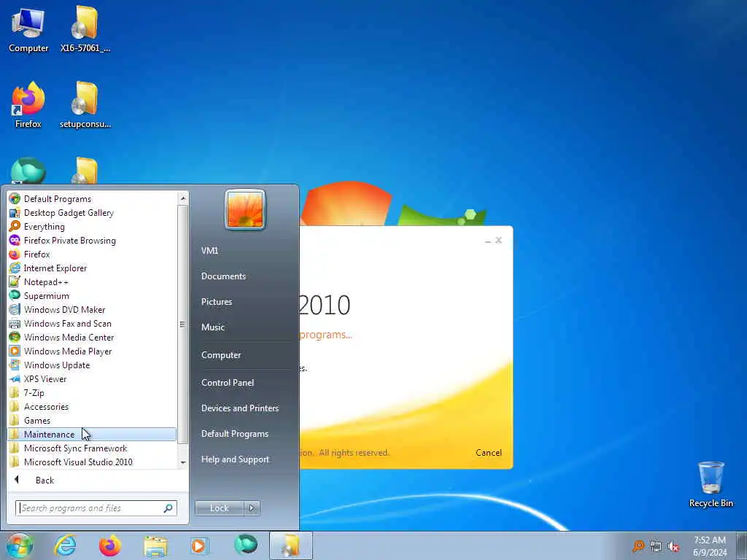Click the network tray icon
Screen dimensions: 747x560
click(656, 546)
